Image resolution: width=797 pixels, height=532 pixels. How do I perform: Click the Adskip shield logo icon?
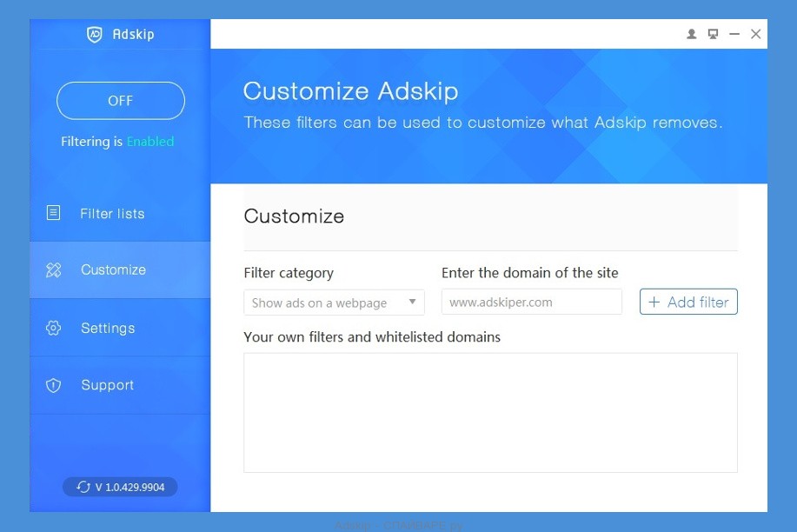[x=95, y=35]
